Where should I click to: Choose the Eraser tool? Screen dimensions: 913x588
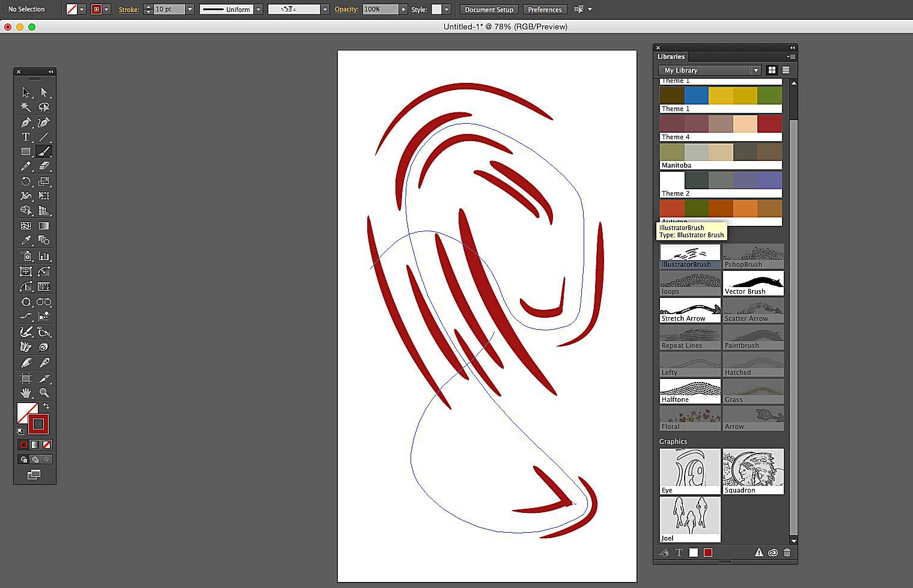pos(44,166)
